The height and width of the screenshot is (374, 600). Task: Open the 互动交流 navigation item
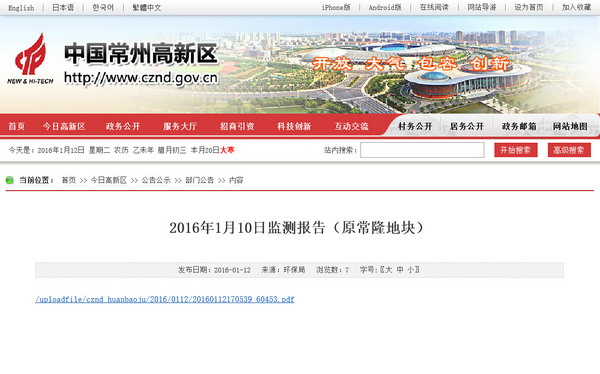click(x=351, y=126)
